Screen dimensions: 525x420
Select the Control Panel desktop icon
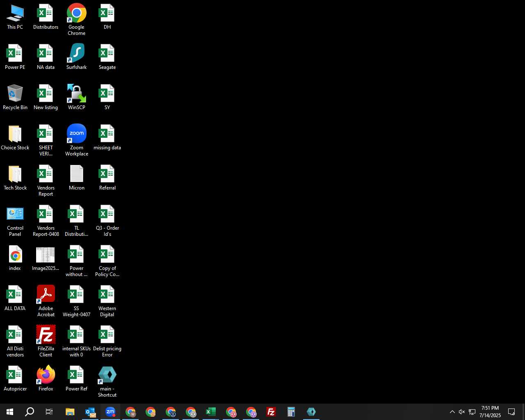click(15, 221)
